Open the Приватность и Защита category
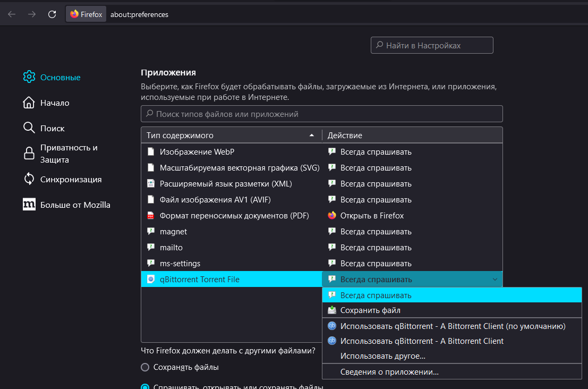This screenshot has height=389, width=588. click(61, 154)
